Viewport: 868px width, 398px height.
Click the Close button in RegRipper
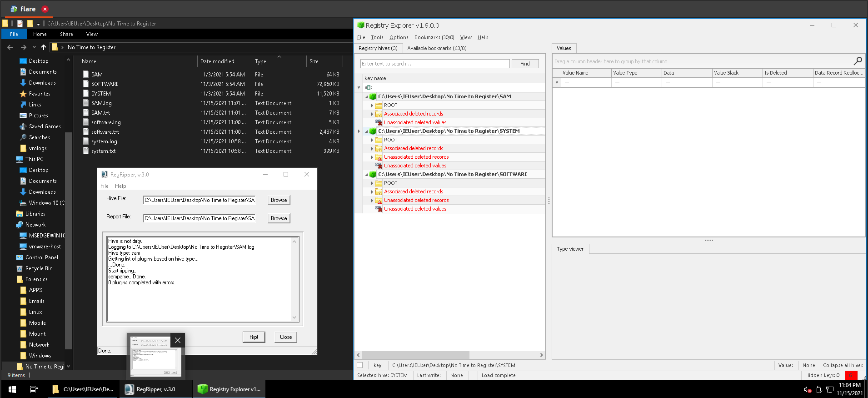(x=286, y=337)
